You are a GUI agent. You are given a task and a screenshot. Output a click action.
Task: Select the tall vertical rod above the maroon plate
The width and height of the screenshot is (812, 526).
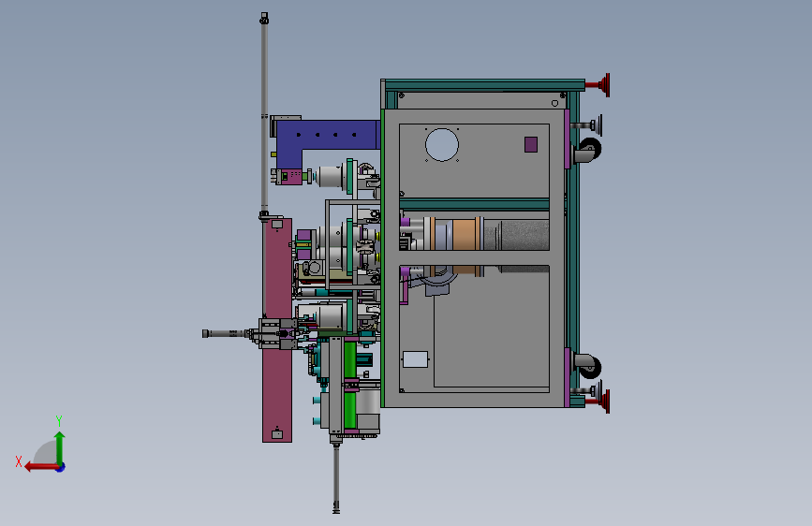(264, 115)
